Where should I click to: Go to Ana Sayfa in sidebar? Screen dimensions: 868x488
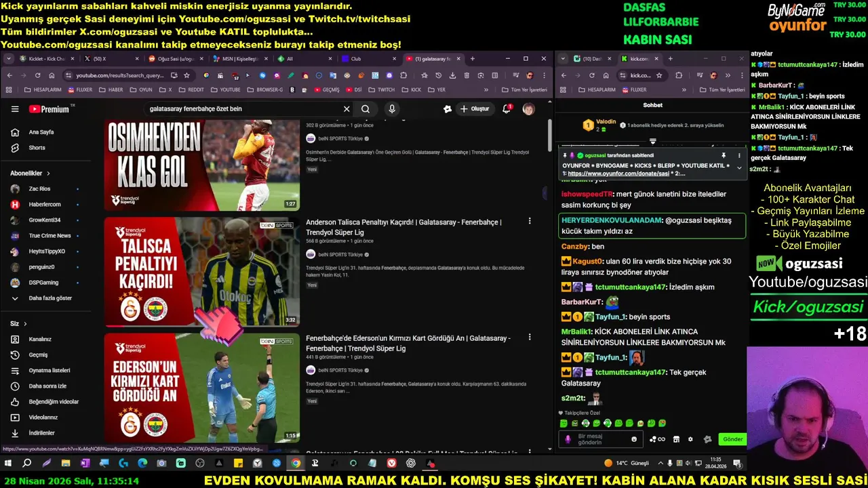tap(41, 132)
